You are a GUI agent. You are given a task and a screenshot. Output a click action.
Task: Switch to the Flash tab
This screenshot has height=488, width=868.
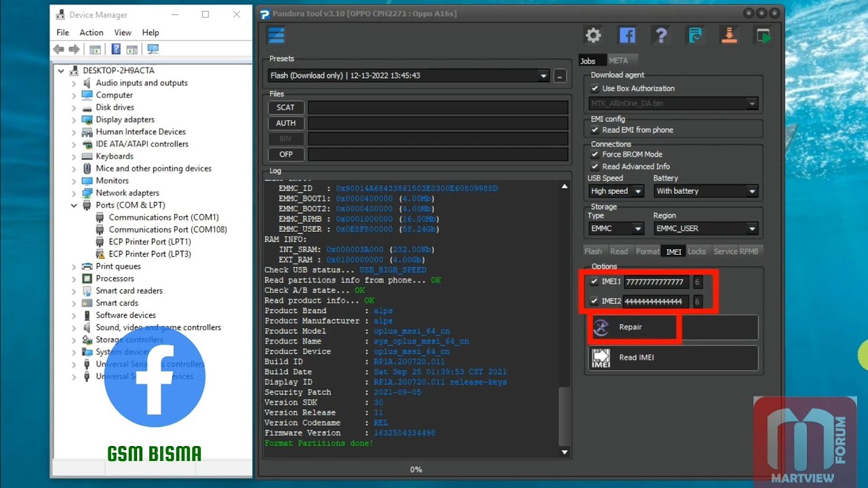pos(593,251)
